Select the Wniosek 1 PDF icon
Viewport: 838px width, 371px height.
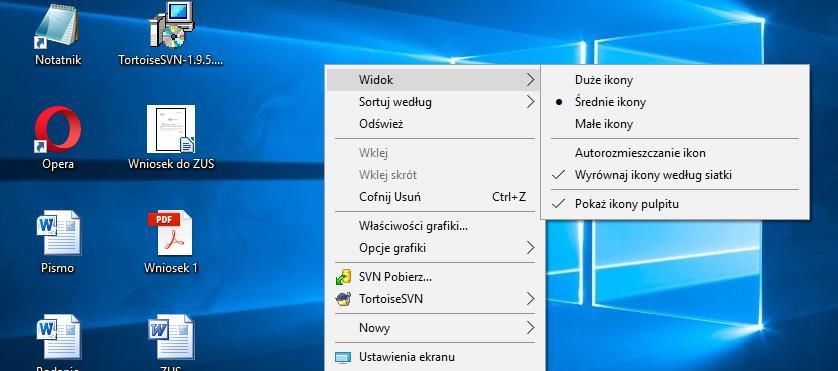tap(170, 233)
